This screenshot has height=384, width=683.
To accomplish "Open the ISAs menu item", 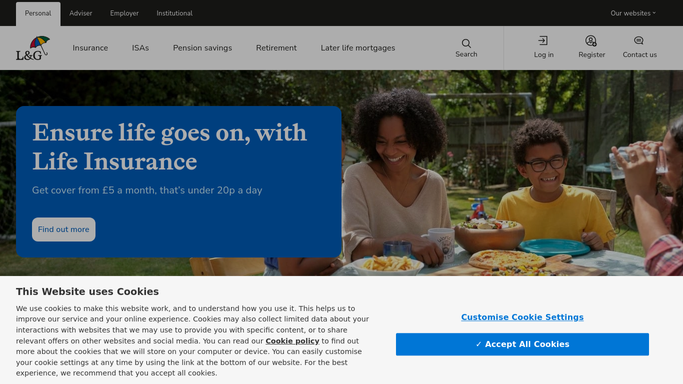I will (x=140, y=48).
